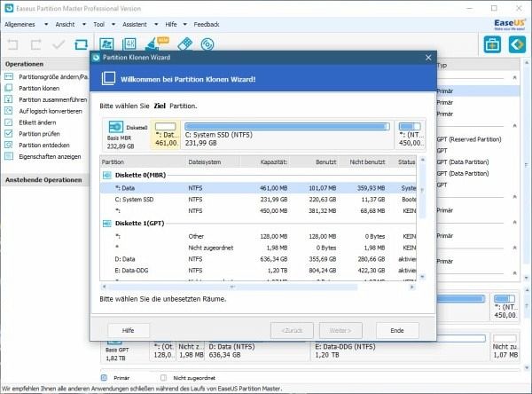Click the toolbox icon at top right
Viewport: 532px width, 394px height.
click(x=490, y=43)
